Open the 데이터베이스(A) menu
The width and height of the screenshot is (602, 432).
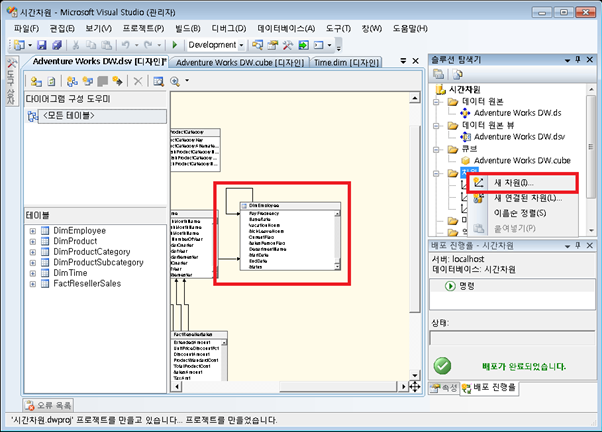tap(286, 28)
